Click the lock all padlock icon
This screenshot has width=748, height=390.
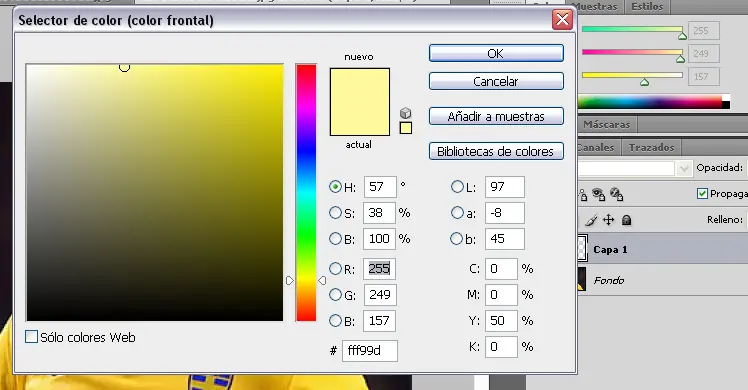pyautogui.click(x=626, y=220)
